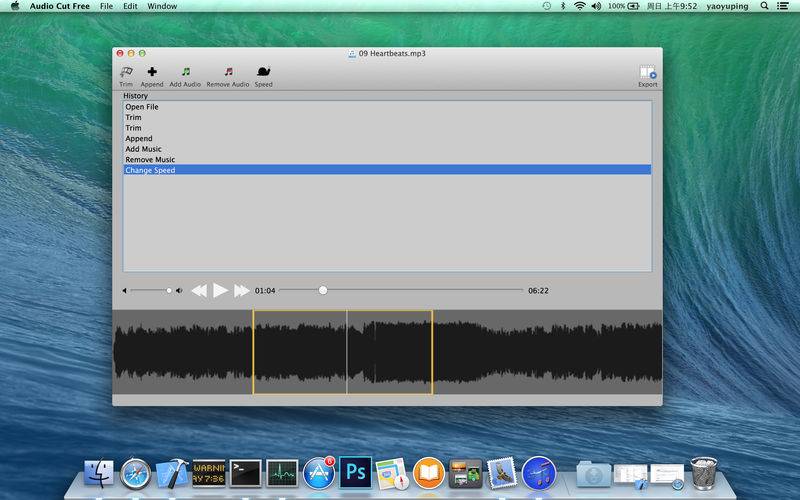Screen dimensions: 800x500
Task: Select the Remove Music history entry
Action: click(150, 160)
